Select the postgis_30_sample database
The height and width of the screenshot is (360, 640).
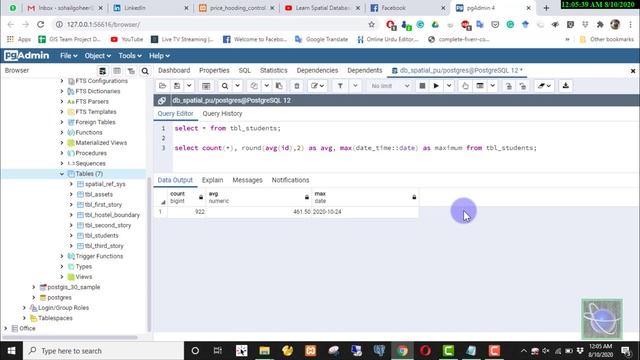[73, 287]
